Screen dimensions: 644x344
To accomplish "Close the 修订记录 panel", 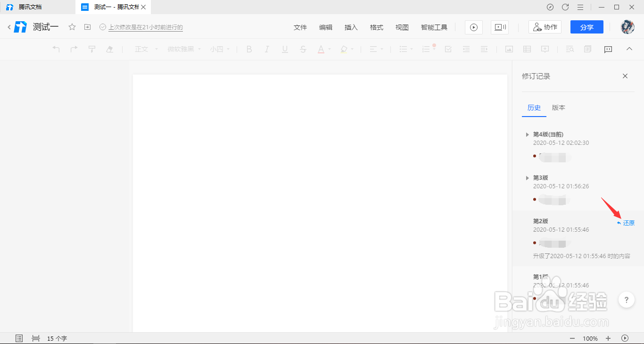I will [x=625, y=76].
